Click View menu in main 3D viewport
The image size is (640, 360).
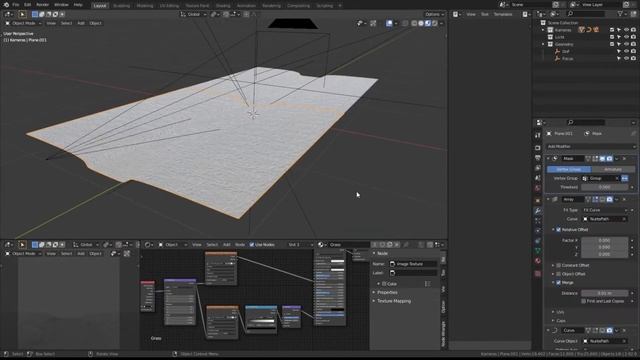coord(51,23)
